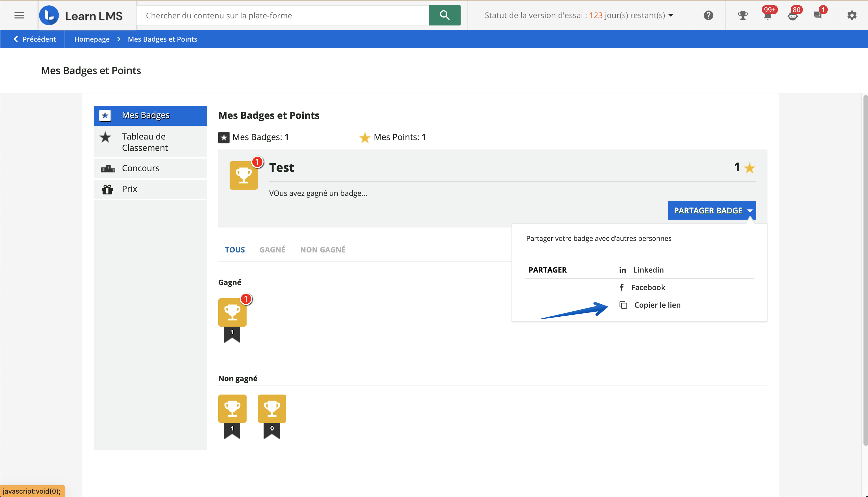
Task: Click the Learn LMS logo
Action: (81, 15)
